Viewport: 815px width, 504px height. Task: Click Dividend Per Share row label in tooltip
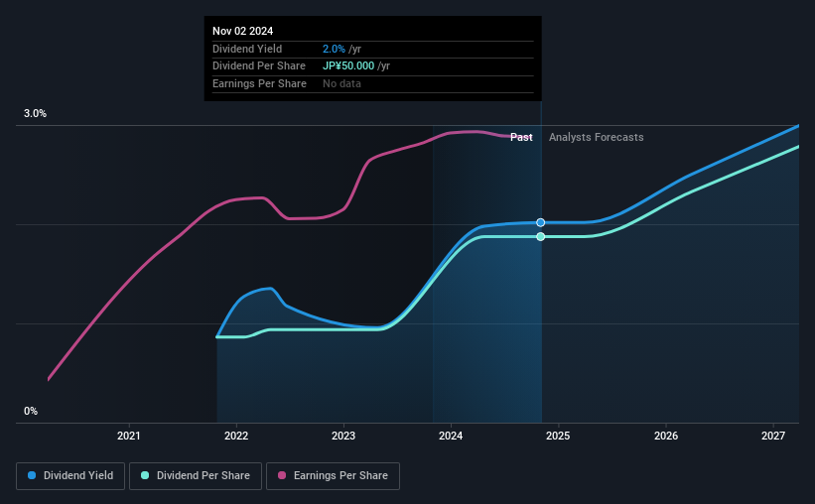pyautogui.click(x=259, y=66)
